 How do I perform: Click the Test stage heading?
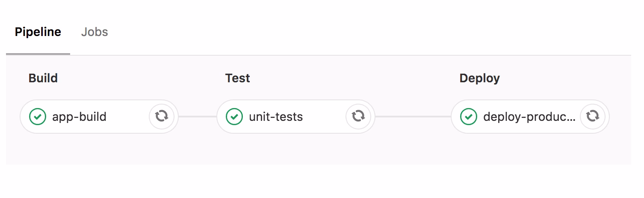coord(238,78)
